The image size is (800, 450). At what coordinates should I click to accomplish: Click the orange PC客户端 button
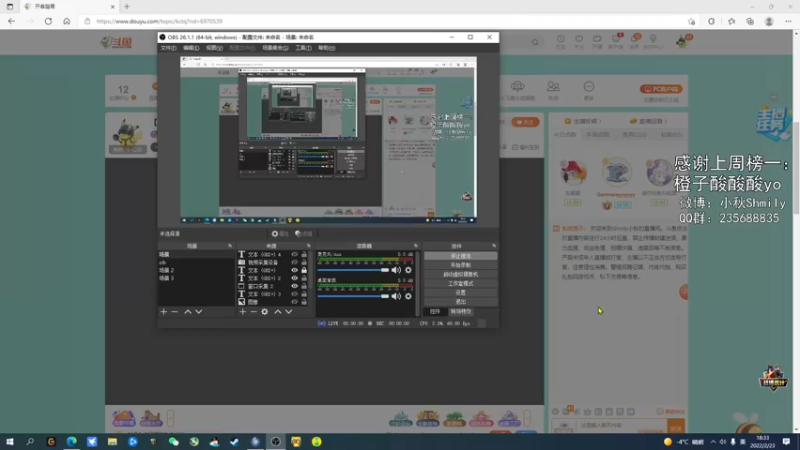[661, 89]
